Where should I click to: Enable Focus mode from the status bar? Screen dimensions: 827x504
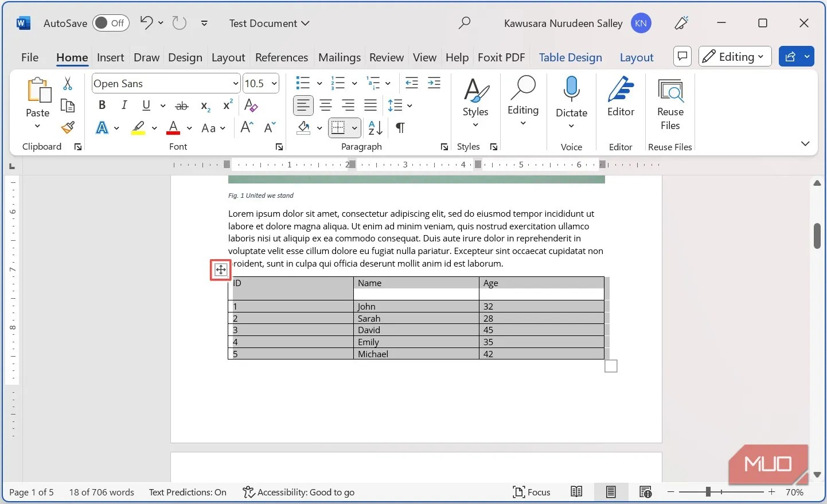[x=532, y=492]
